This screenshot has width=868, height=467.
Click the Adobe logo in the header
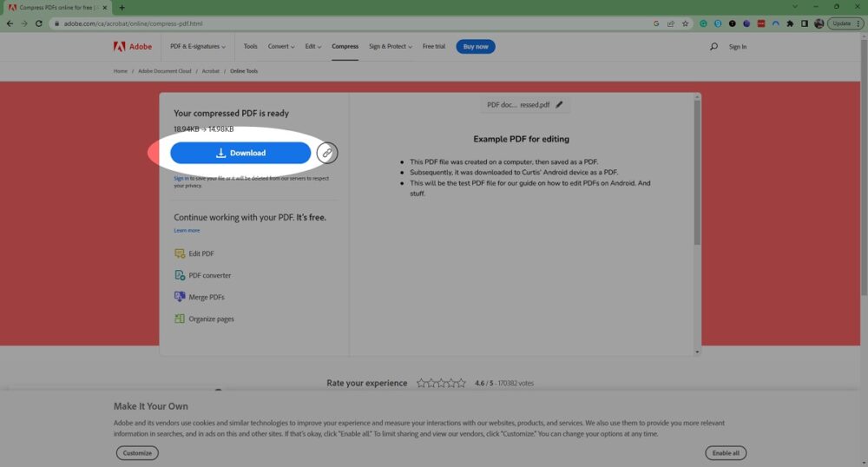point(132,47)
